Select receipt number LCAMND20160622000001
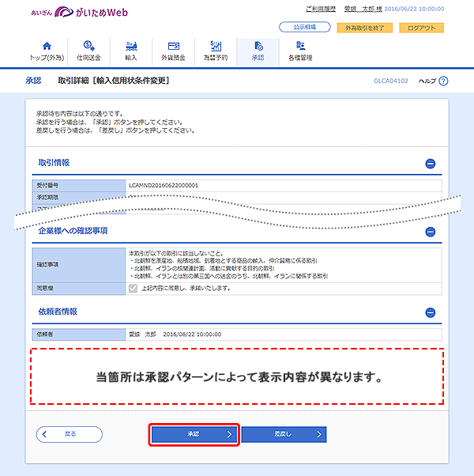This screenshot has width=474, height=476. click(164, 186)
